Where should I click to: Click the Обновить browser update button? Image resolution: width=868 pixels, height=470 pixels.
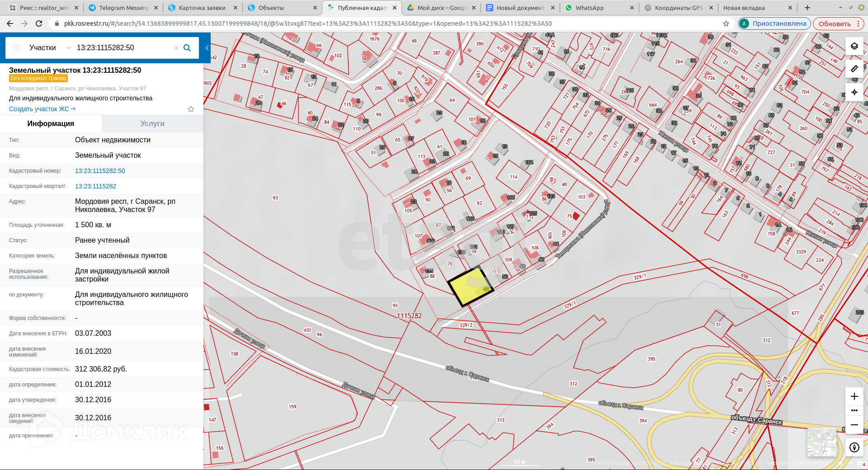click(x=835, y=23)
